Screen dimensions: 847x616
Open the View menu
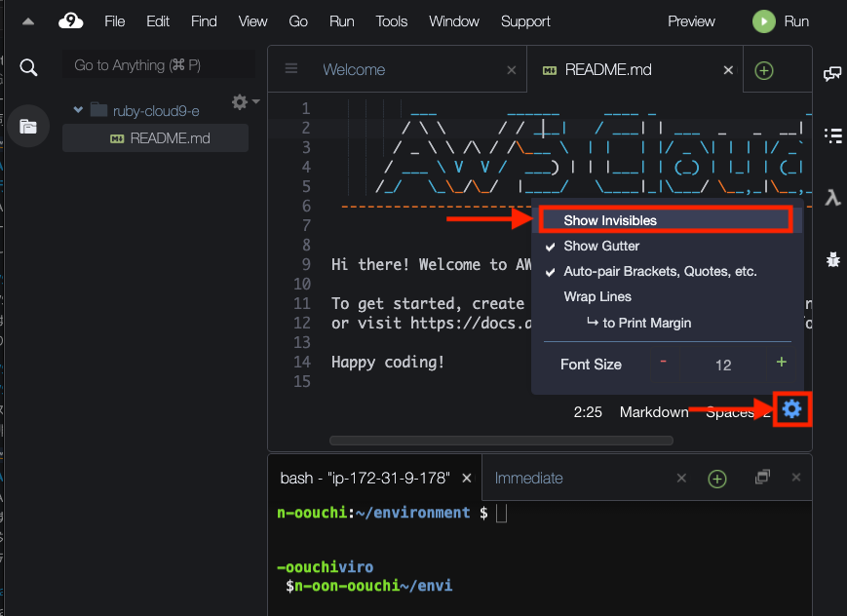point(252,21)
